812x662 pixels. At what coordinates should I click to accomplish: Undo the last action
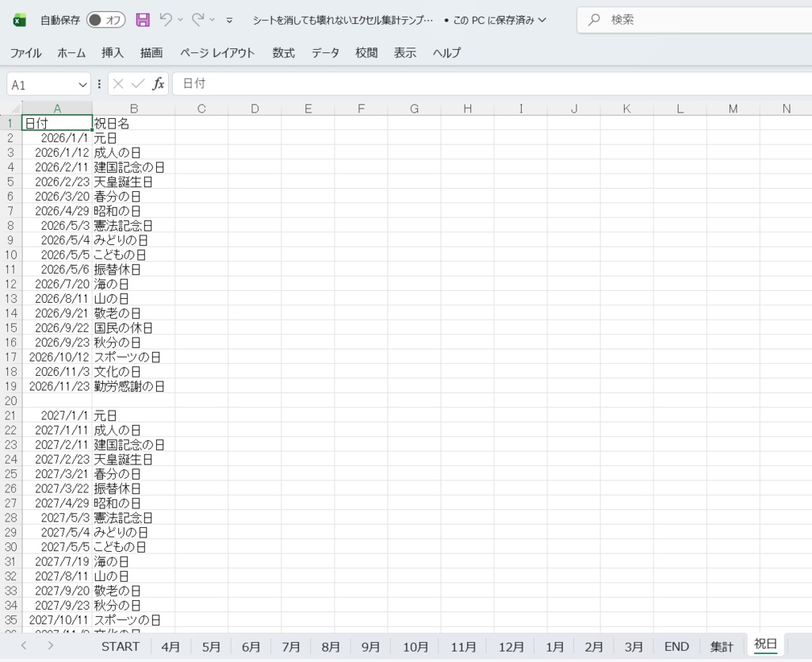click(x=166, y=20)
